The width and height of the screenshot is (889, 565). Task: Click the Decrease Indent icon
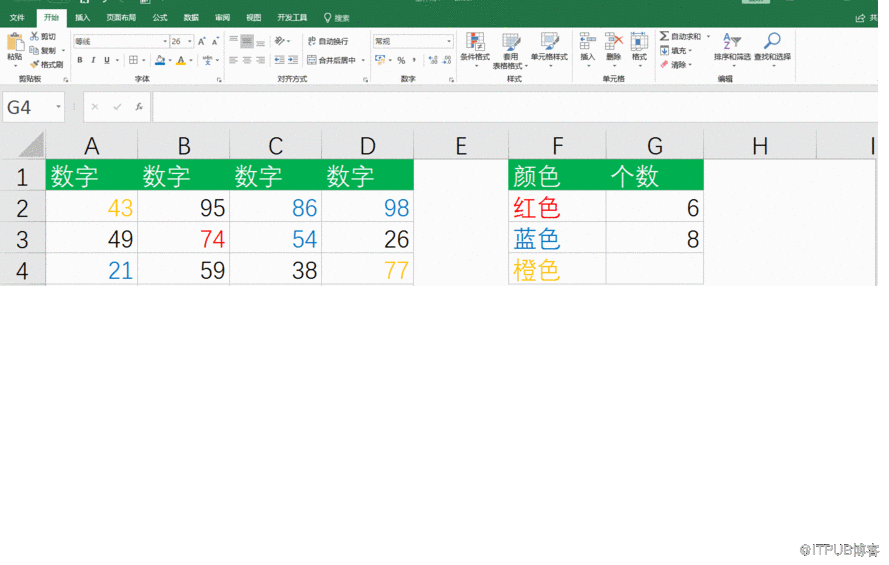point(279,60)
